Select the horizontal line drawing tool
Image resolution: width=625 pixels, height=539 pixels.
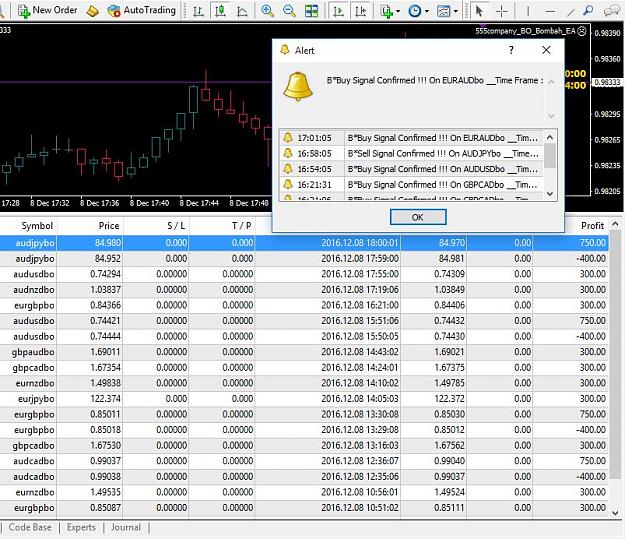pyautogui.click(x=550, y=11)
